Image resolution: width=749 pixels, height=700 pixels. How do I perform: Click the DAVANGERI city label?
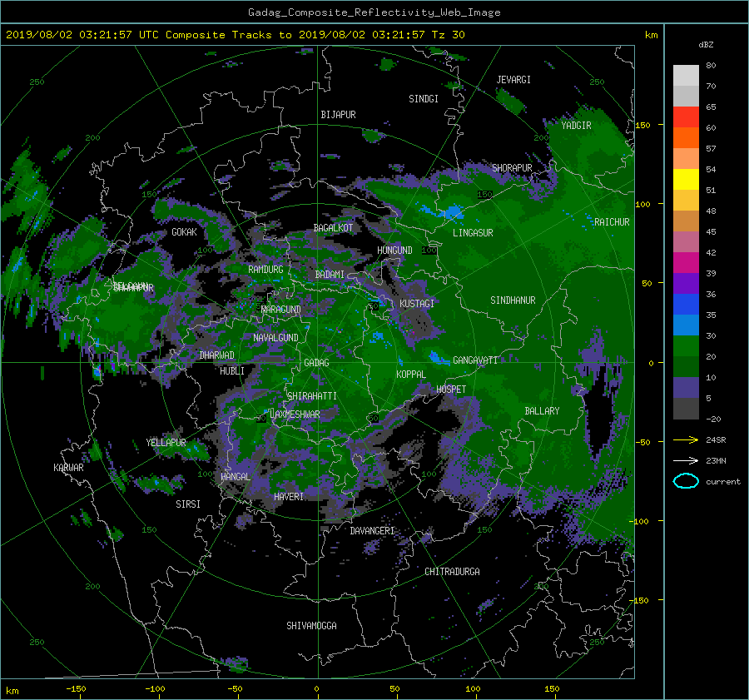click(372, 531)
